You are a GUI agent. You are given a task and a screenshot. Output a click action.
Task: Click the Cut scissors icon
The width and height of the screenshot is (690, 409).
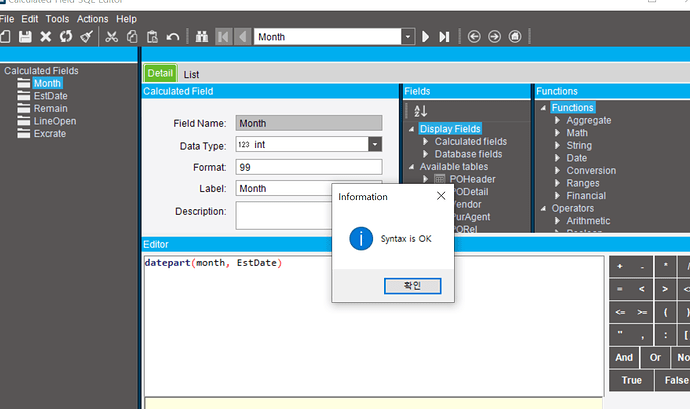point(111,37)
